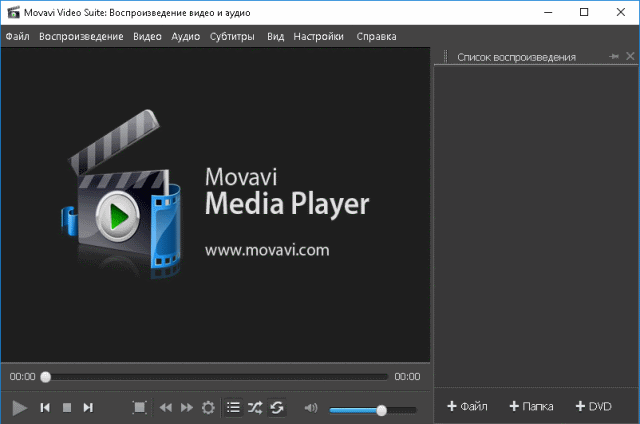This screenshot has width=640, height=424.
Task: Skip to the next track
Action: point(88,408)
